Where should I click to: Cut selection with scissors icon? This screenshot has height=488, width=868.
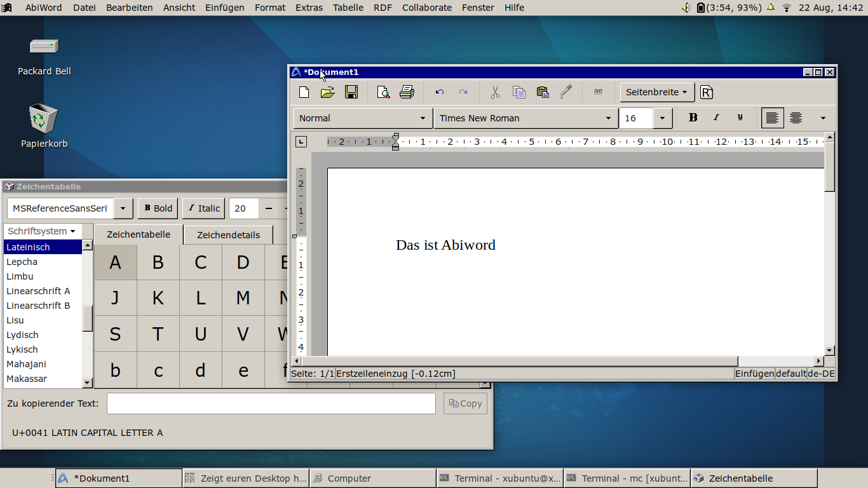[495, 92]
